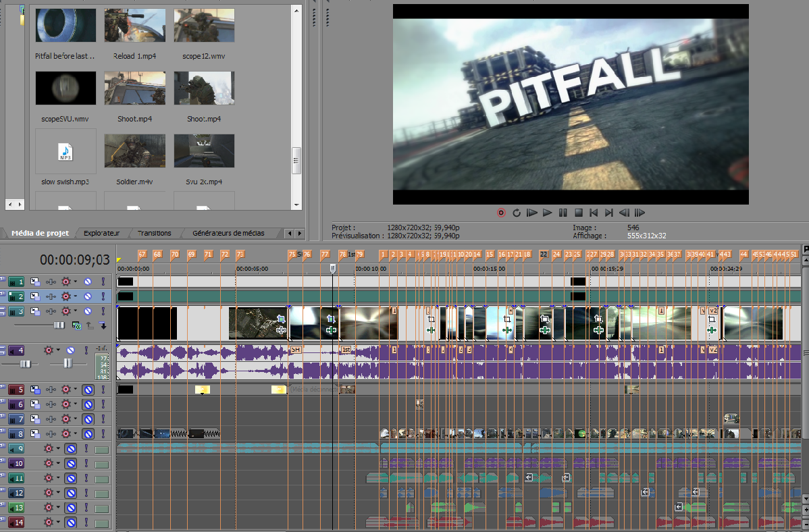
Task: Click compositing mode icon on track 3
Action: click(x=76, y=325)
